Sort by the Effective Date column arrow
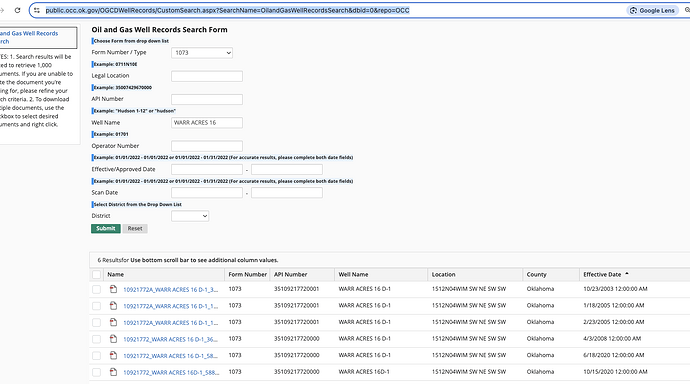 pyautogui.click(x=627, y=274)
